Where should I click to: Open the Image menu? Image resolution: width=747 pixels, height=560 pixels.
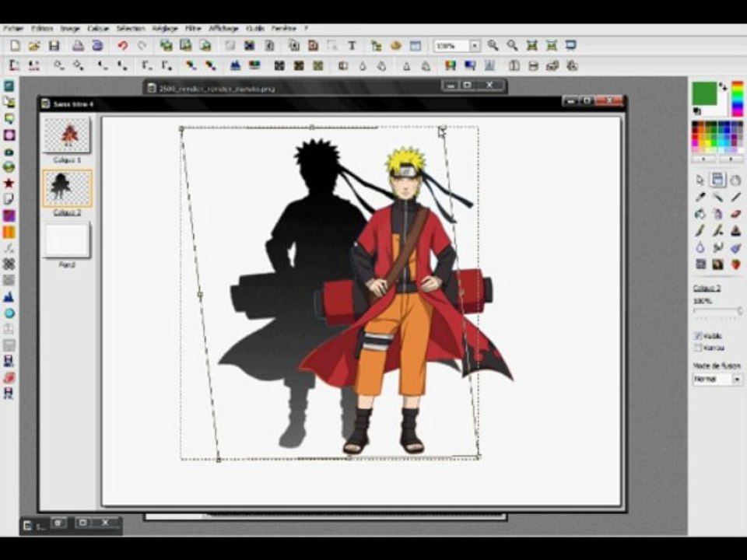pos(70,29)
